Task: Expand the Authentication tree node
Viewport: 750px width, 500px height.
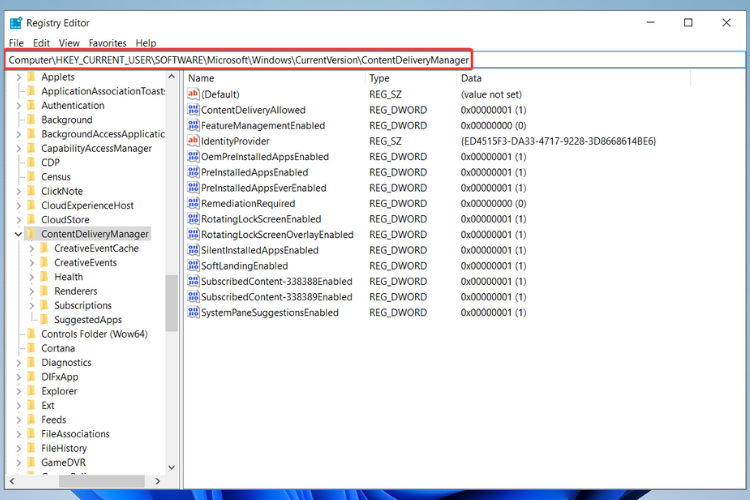Action: coord(18,105)
